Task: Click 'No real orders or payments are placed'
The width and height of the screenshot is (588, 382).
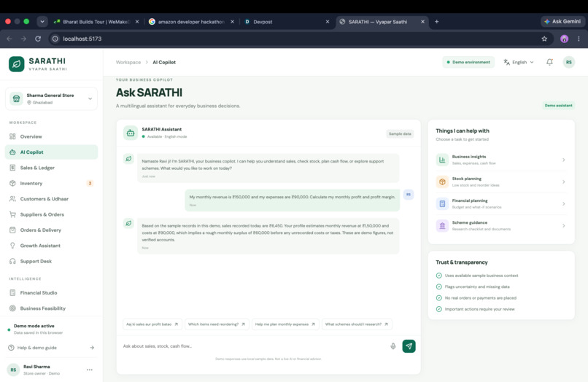Action: (480, 298)
